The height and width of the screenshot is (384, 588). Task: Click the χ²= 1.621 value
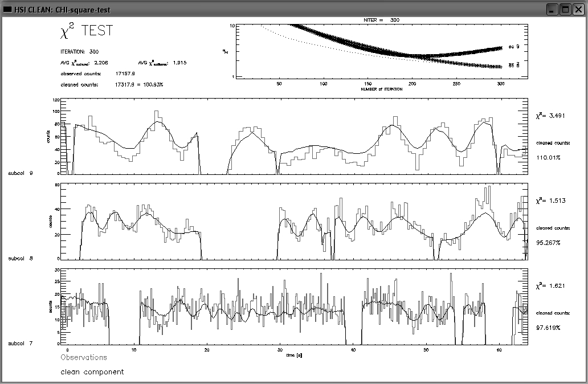pyautogui.click(x=550, y=286)
